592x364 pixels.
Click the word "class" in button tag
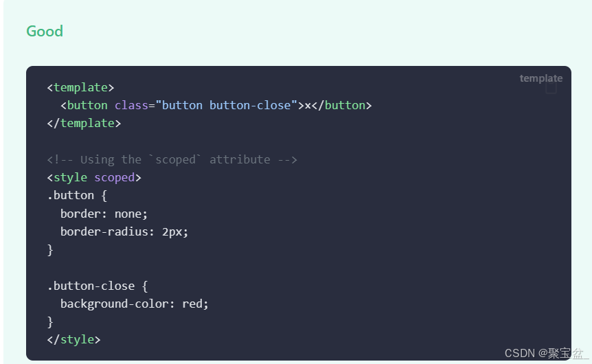pyautogui.click(x=131, y=105)
